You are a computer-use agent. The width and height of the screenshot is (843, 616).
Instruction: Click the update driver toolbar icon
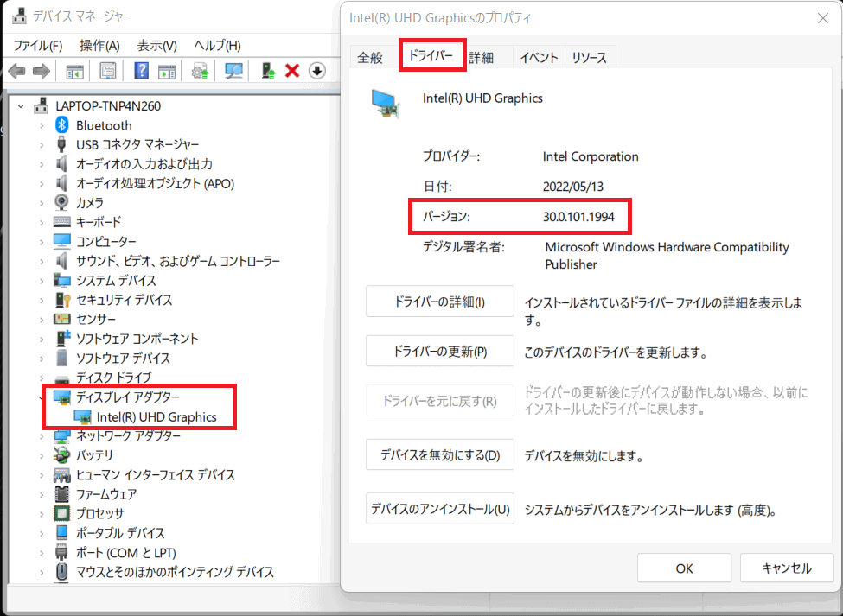click(200, 71)
